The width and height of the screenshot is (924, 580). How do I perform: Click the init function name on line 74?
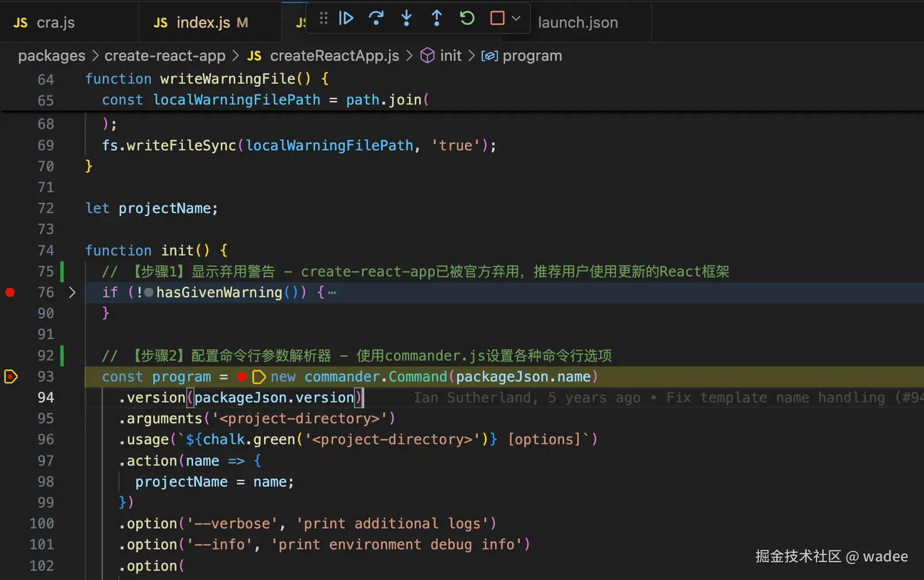177,251
